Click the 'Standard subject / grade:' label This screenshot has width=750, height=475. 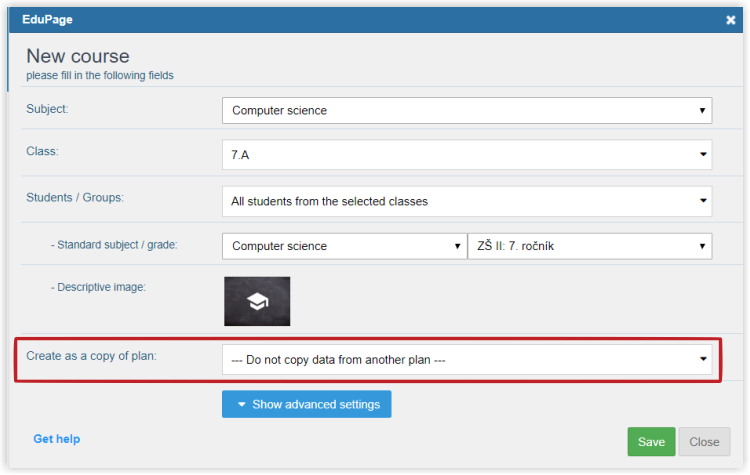pyautogui.click(x=114, y=245)
